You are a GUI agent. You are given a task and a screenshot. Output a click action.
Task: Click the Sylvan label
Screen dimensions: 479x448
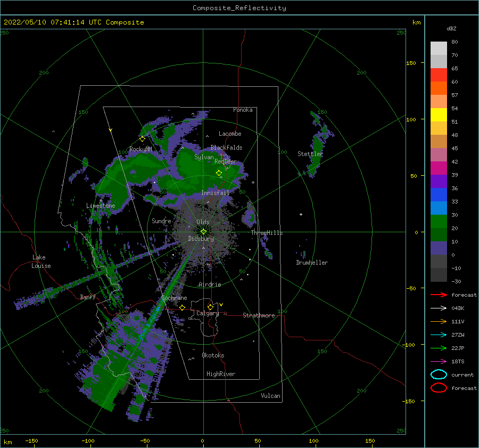coord(204,157)
